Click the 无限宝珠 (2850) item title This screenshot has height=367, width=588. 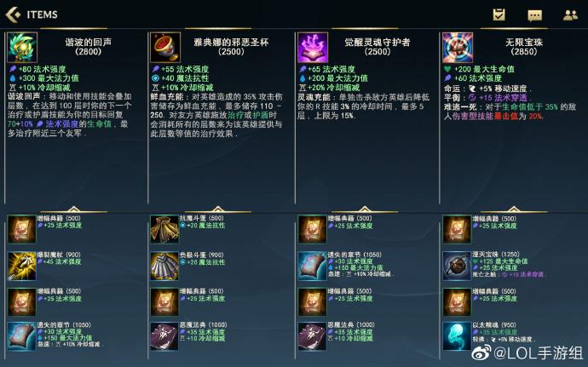(x=524, y=47)
